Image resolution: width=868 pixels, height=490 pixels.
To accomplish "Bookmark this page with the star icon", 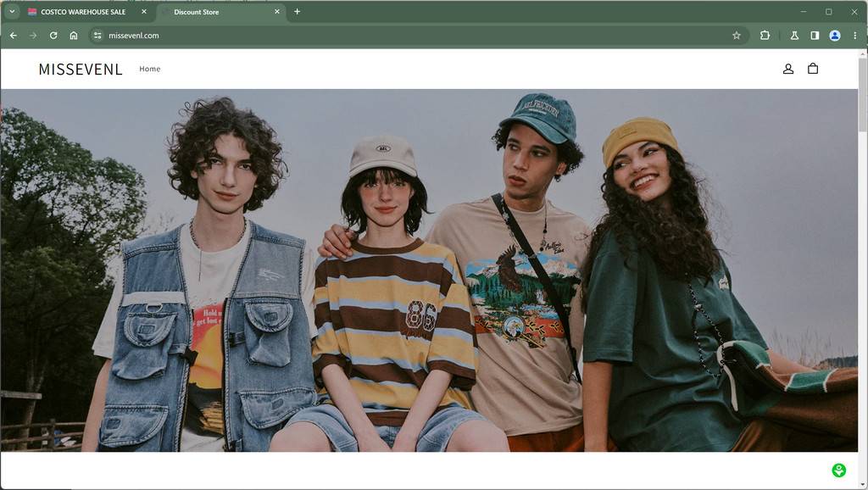I will (x=736, y=36).
